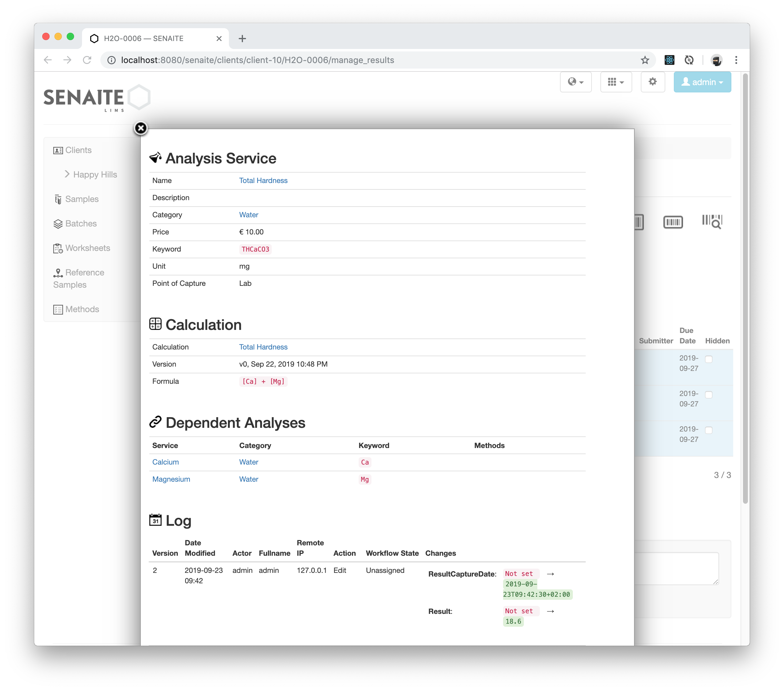
Task: Open the Samples sidebar item
Action: pos(81,199)
